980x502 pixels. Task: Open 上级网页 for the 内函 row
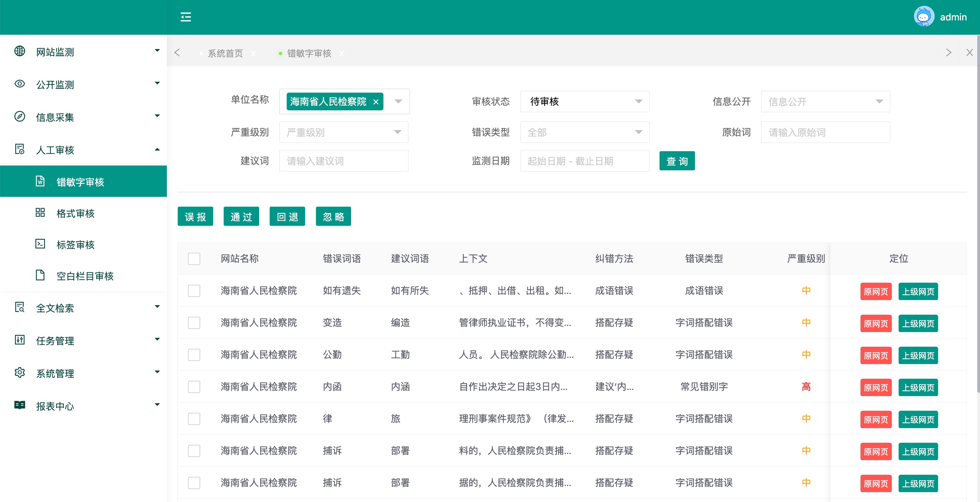(918, 388)
